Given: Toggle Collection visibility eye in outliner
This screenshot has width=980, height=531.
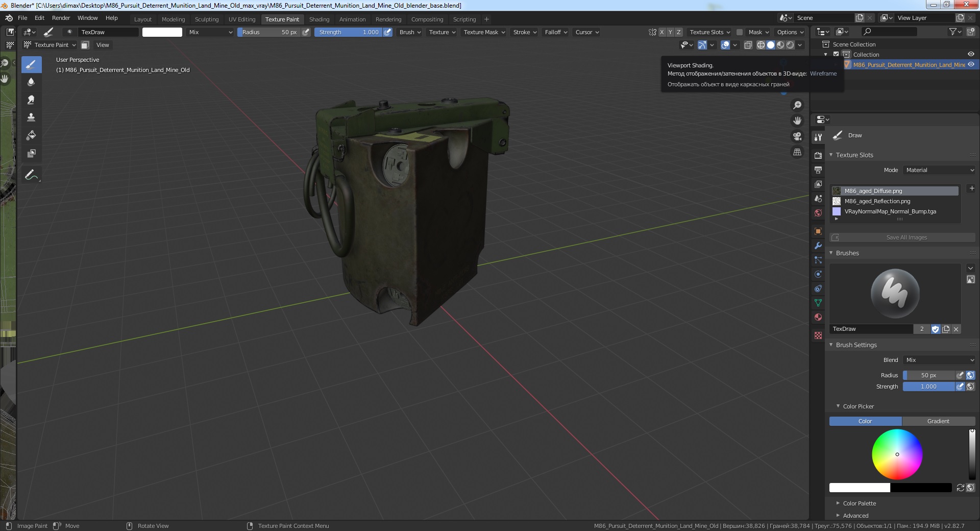Looking at the screenshot, I should [x=971, y=54].
